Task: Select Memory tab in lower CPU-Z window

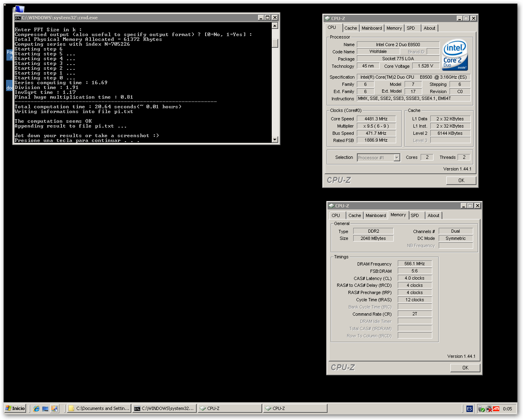Action: point(398,215)
